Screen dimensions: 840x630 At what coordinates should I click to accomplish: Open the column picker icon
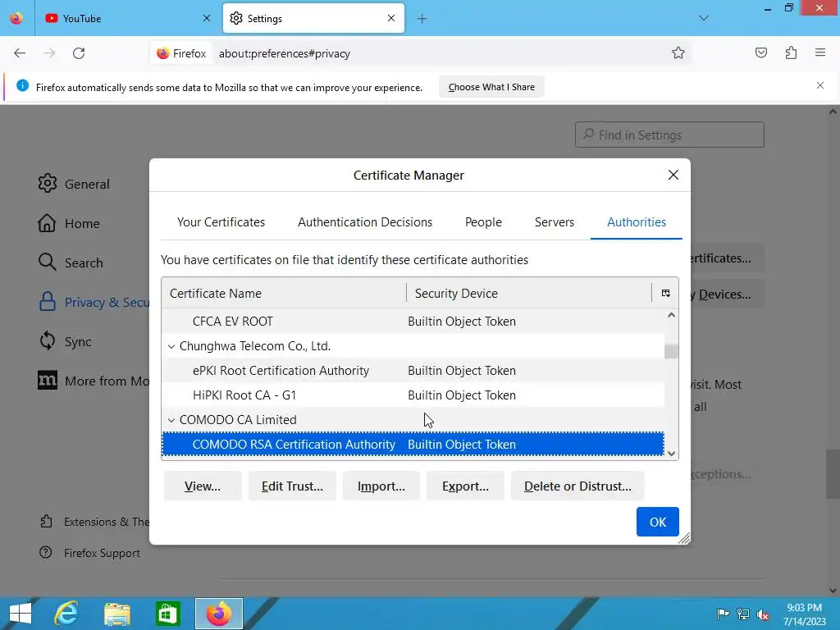(x=665, y=293)
